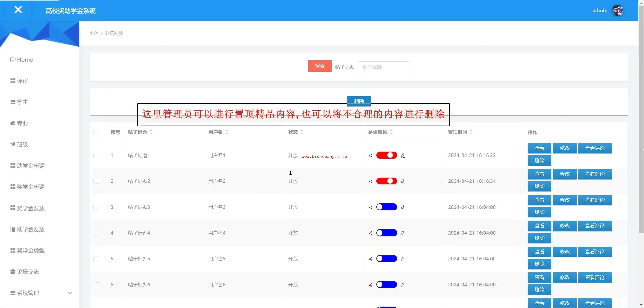
Task: Turn on the blue 置顶 switch for 帖子标题3
Action: [386, 207]
